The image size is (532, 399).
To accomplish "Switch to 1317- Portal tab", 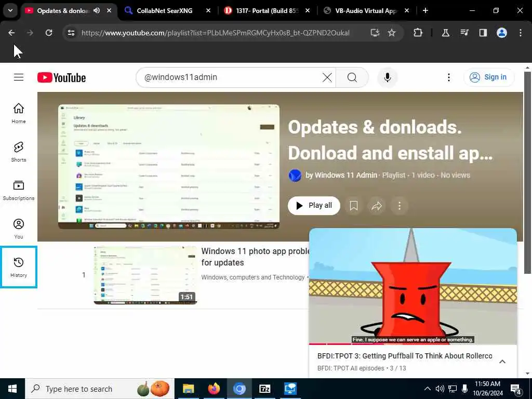I will [x=268, y=10].
